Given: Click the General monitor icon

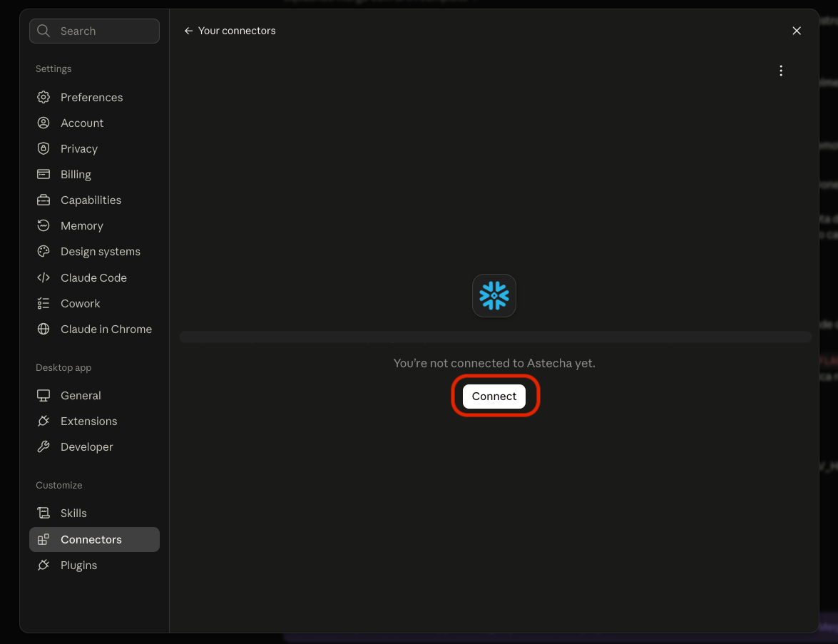Looking at the screenshot, I should tap(44, 396).
